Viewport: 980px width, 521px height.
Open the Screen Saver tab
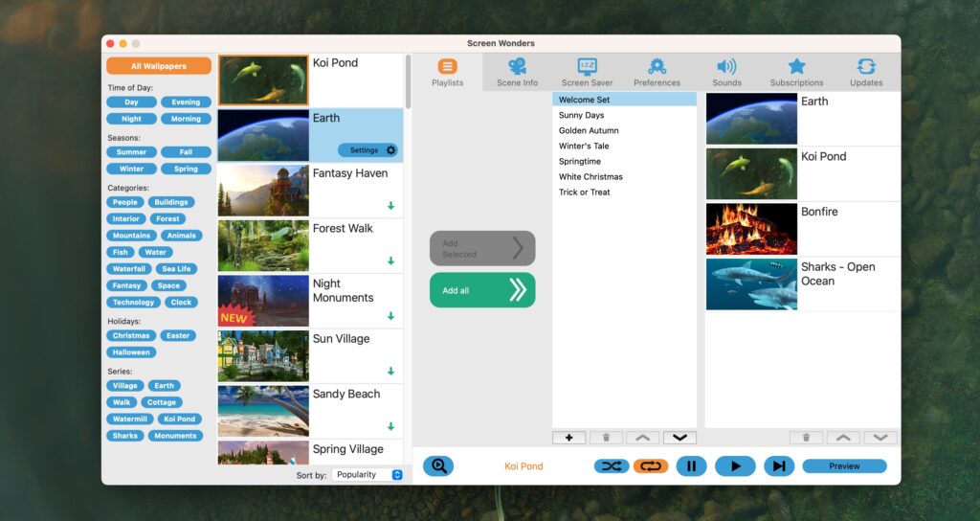pyautogui.click(x=587, y=72)
